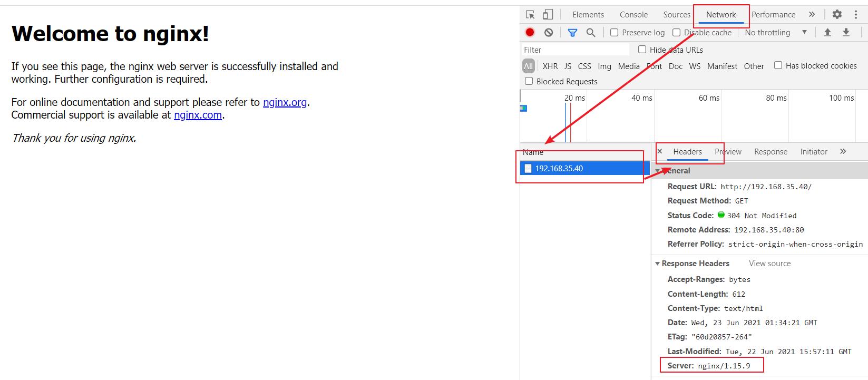Open DevTools settings gear
The width and height of the screenshot is (868, 380).
[x=837, y=15]
